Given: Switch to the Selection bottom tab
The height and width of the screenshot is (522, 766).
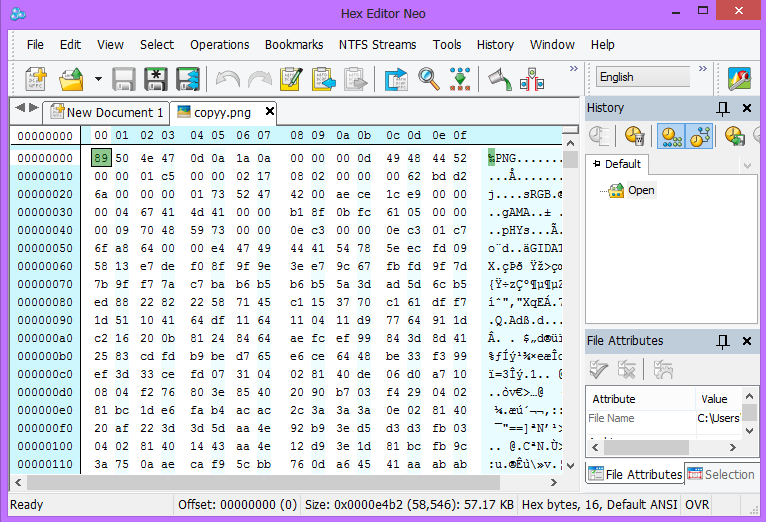Looking at the screenshot, I should pyautogui.click(x=722, y=474).
